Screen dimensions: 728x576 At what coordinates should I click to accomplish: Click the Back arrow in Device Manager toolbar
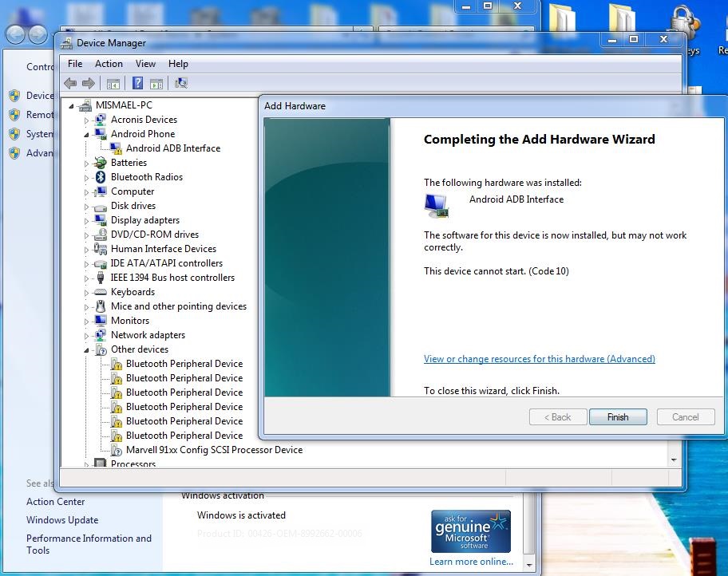pos(70,84)
